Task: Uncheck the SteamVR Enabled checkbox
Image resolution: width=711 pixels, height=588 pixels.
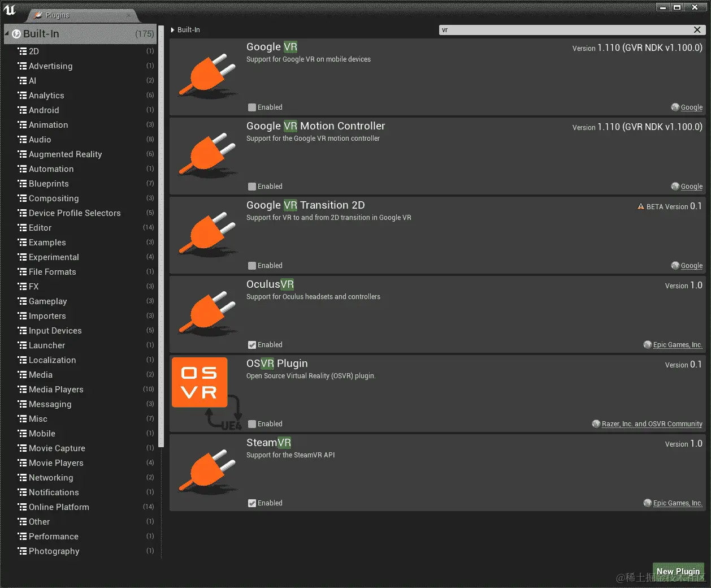Action: click(x=252, y=503)
